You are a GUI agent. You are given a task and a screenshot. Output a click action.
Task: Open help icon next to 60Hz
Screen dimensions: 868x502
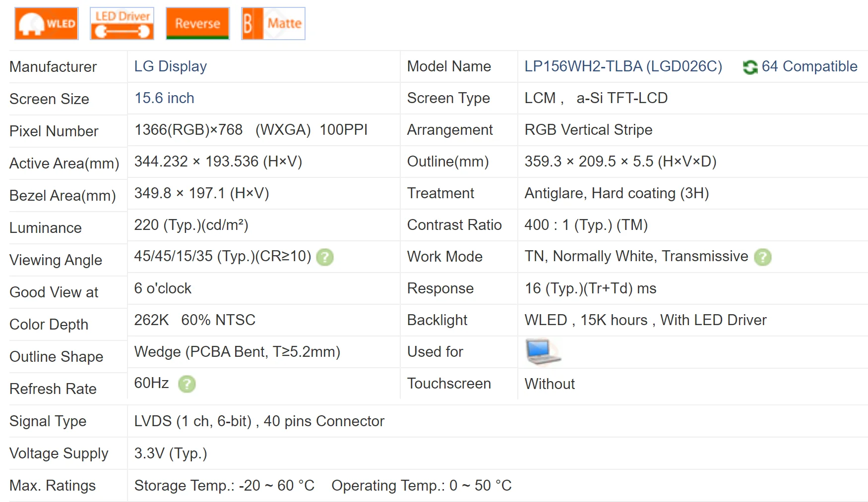187,384
